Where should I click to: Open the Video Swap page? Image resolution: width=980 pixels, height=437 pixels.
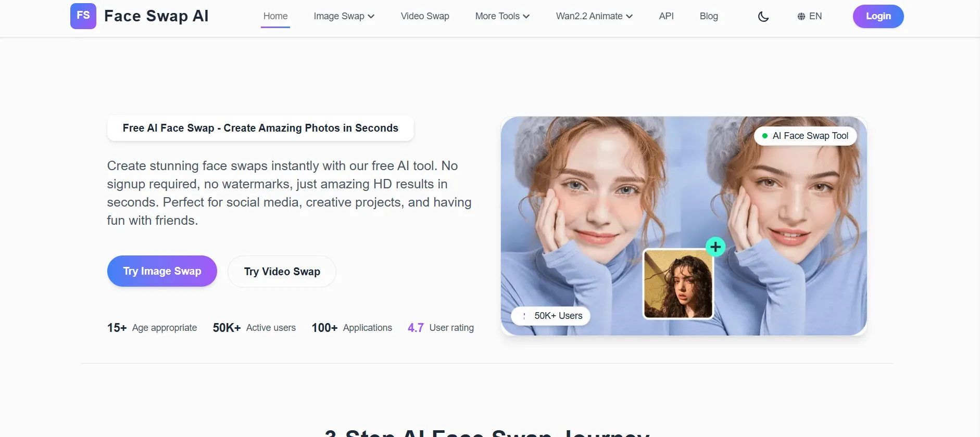point(425,16)
